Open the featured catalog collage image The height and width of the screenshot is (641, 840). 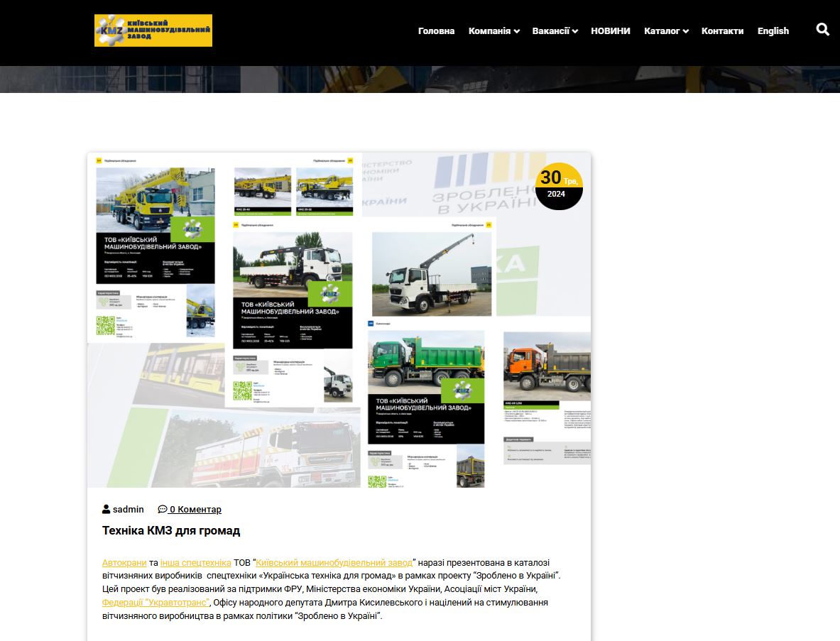pos(339,319)
